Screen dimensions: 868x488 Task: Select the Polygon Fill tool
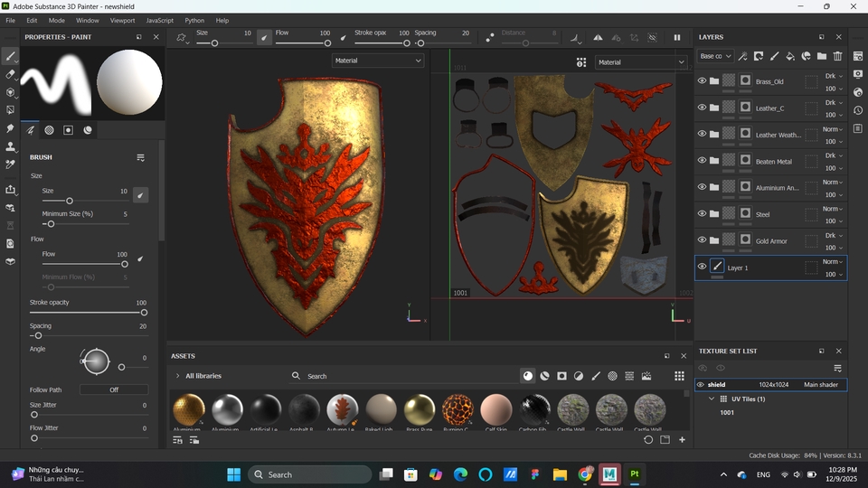(10, 110)
